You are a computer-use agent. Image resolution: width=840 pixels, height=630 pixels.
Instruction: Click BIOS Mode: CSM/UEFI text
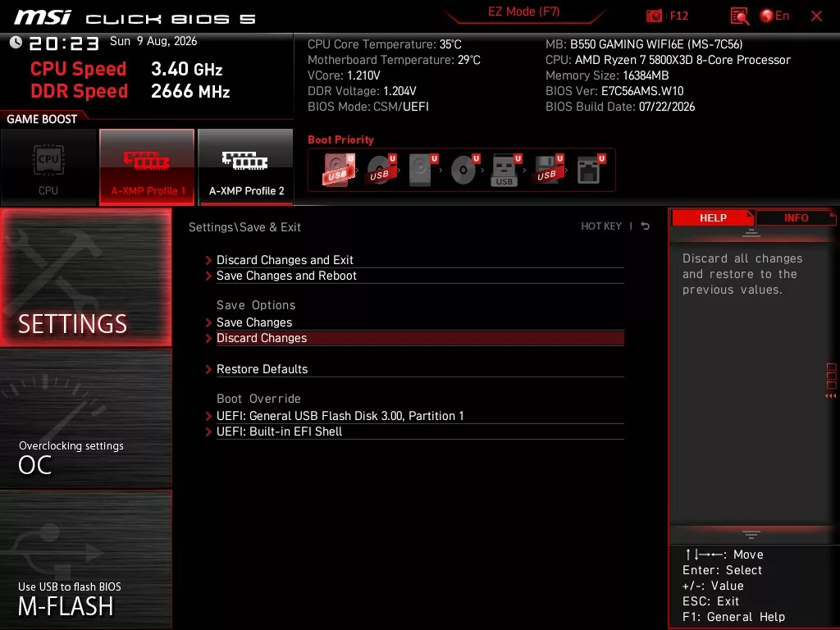[x=368, y=107]
